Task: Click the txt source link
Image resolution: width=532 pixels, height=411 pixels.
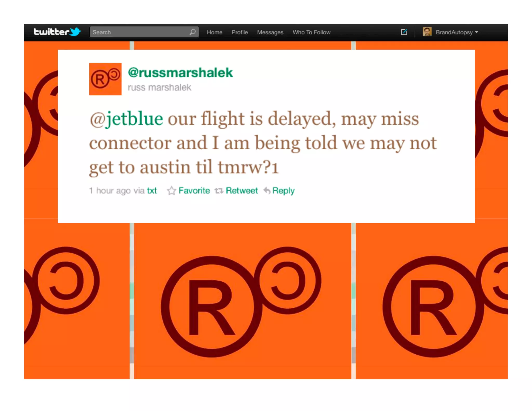Action: [152, 191]
